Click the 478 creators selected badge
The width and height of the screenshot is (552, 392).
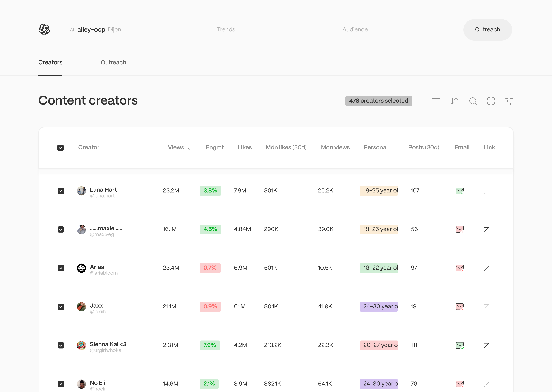[379, 101]
